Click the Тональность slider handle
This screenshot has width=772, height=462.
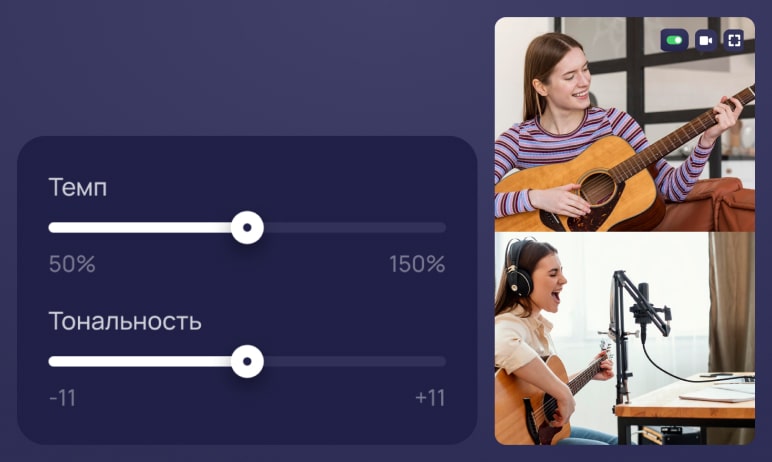point(247,362)
